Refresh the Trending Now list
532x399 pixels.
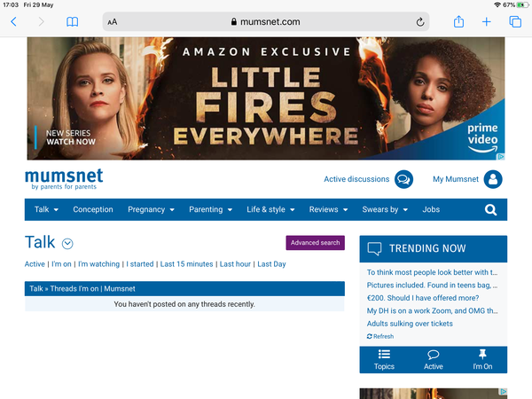pos(380,337)
